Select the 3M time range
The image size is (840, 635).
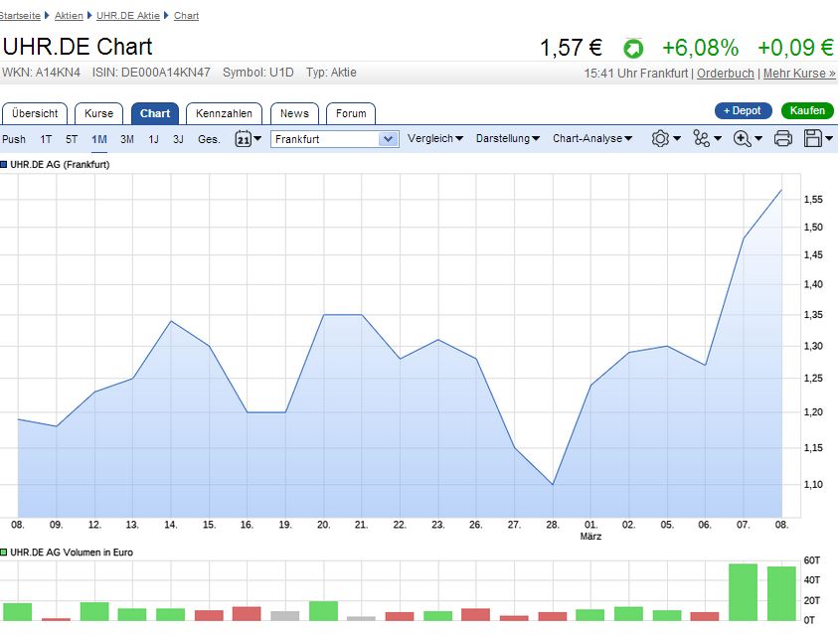[127, 139]
